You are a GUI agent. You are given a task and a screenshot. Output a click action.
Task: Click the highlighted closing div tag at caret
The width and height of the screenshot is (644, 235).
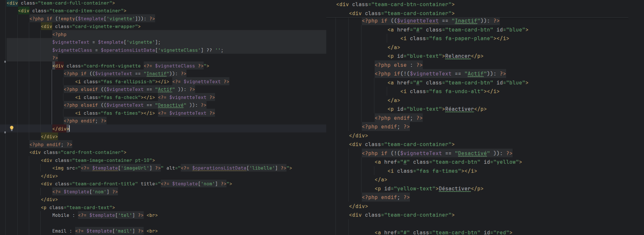(x=60, y=129)
